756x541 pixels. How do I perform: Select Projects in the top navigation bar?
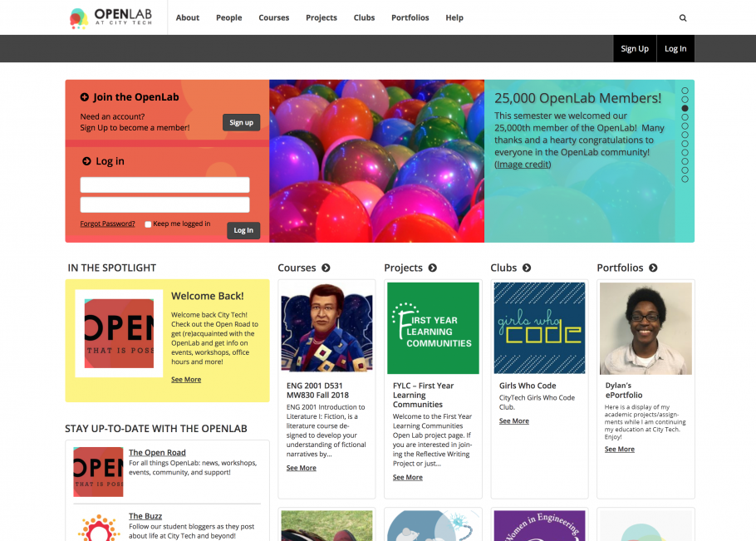pos(322,17)
